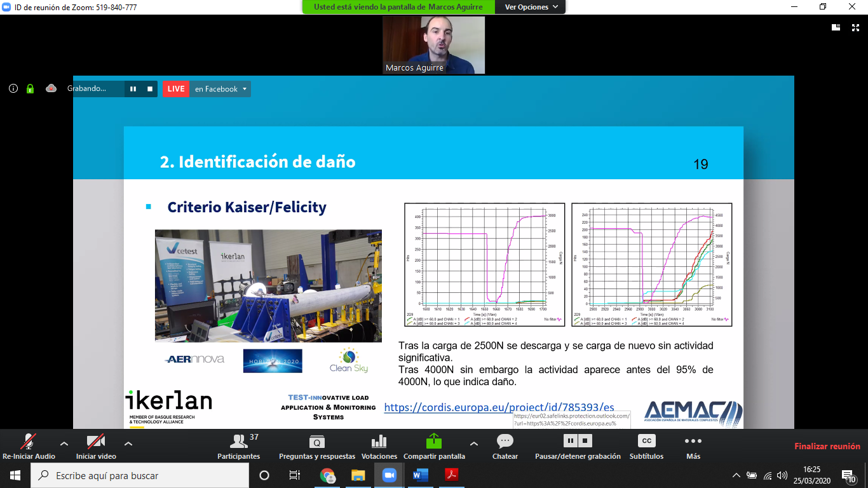Viewport: 868px width, 488px height.
Task: Open the Wi-Fi network tray icon
Action: pyautogui.click(x=768, y=475)
